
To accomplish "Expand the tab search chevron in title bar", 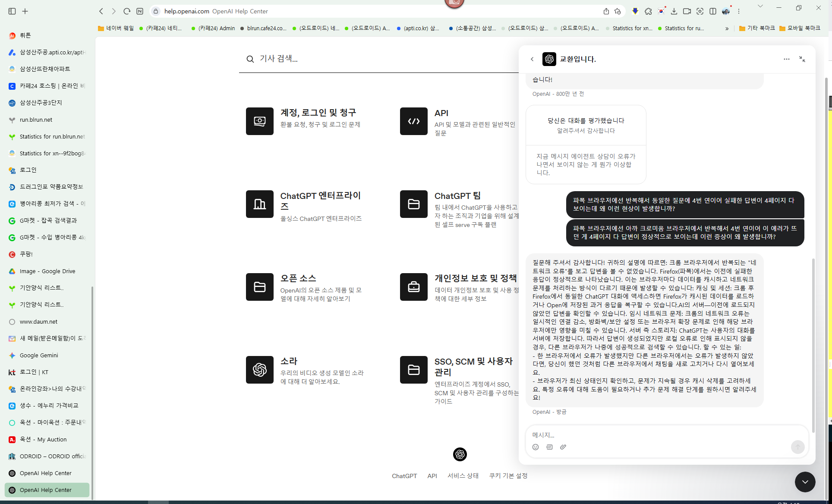I will 760,6.
